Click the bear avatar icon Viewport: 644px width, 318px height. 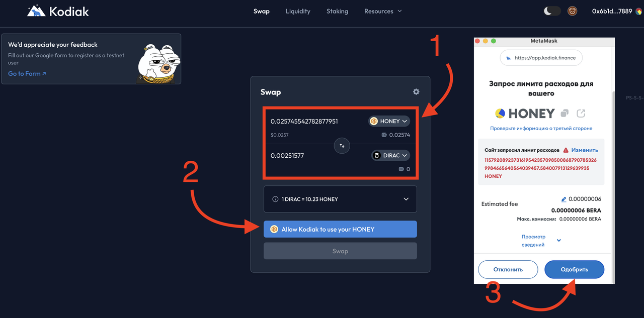pos(573,11)
